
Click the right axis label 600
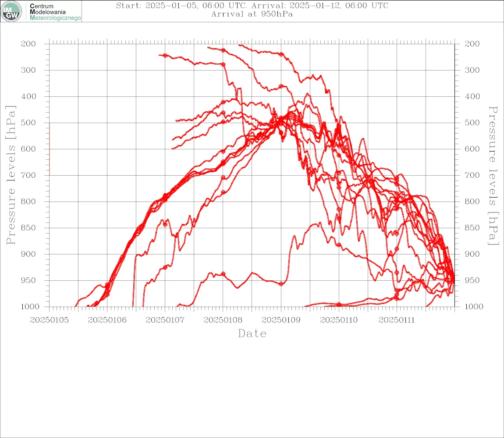472,149
